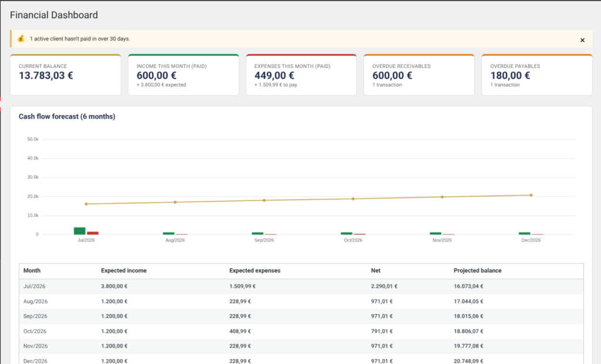Click the 449,00 € expenses value
This screenshot has width=601, height=364.
(275, 76)
